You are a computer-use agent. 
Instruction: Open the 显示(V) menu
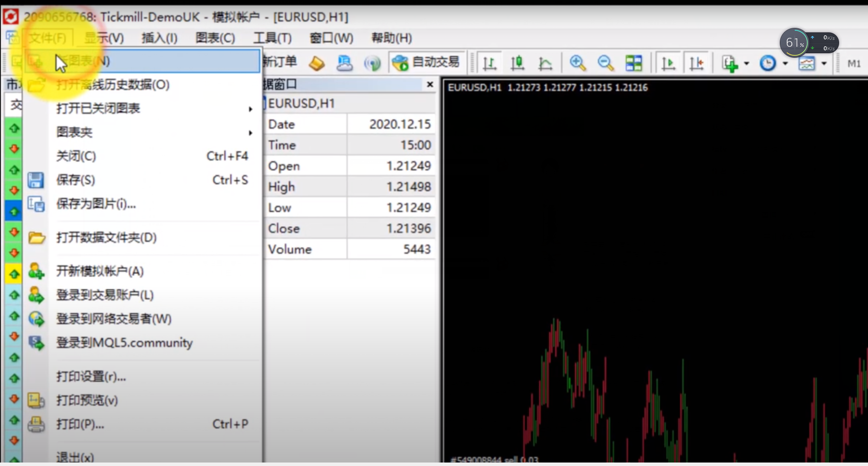pos(104,38)
